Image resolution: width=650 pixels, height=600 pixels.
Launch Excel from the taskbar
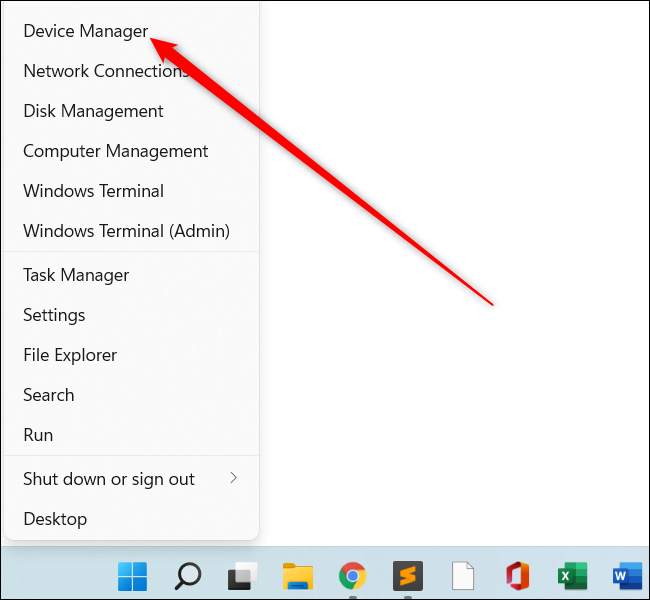pyautogui.click(x=572, y=576)
